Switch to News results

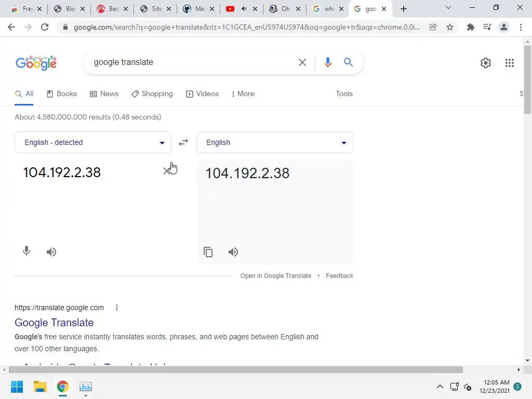click(104, 94)
